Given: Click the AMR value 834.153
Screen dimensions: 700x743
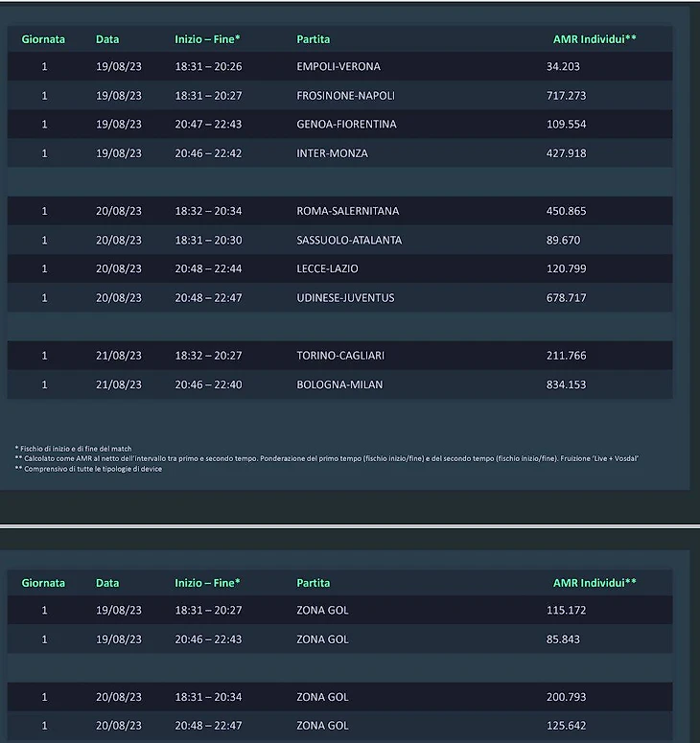Looking at the screenshot, I should (566, 384).
